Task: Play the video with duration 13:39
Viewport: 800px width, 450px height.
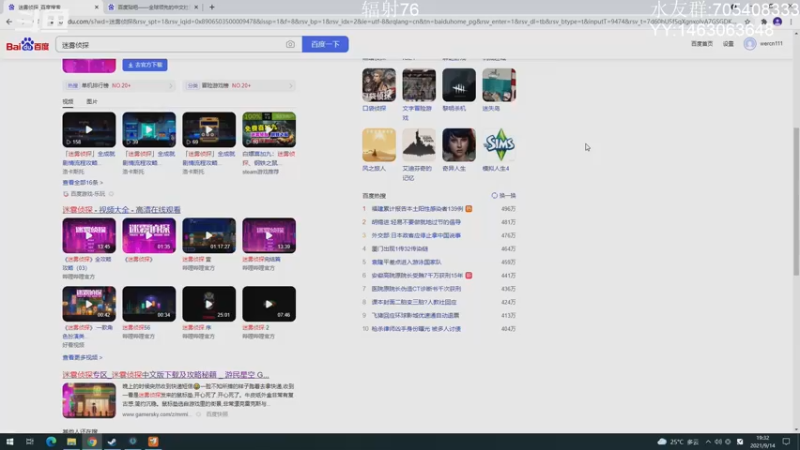Action: (x=269, y=235)
